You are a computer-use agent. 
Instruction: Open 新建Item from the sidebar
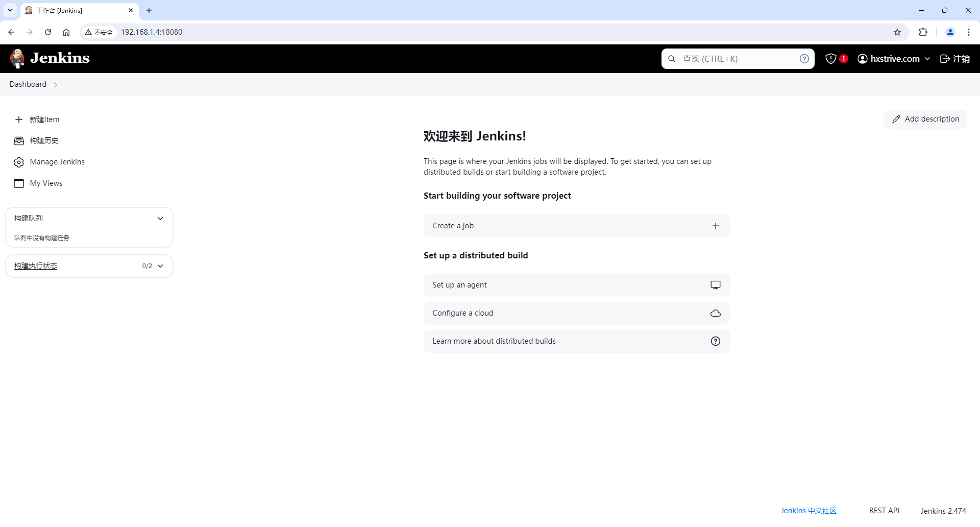tap(44, 119)
